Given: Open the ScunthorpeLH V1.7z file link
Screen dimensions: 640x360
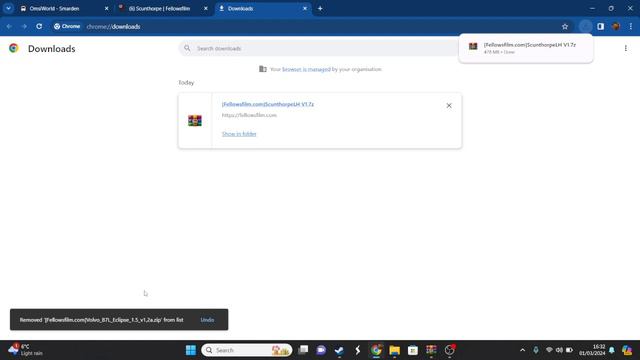Looking at the screenshot, I should coord(268,104).
